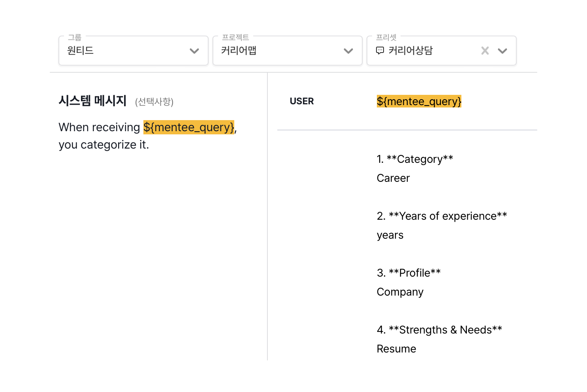This screenshot has width=587, height=392.
Task: Click the 'years' text
Action: click(390, 235)
